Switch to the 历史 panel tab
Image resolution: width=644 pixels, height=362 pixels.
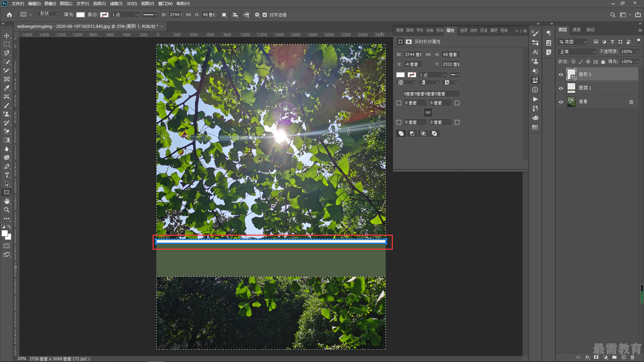pyautogui.click(x=484, y=31)
